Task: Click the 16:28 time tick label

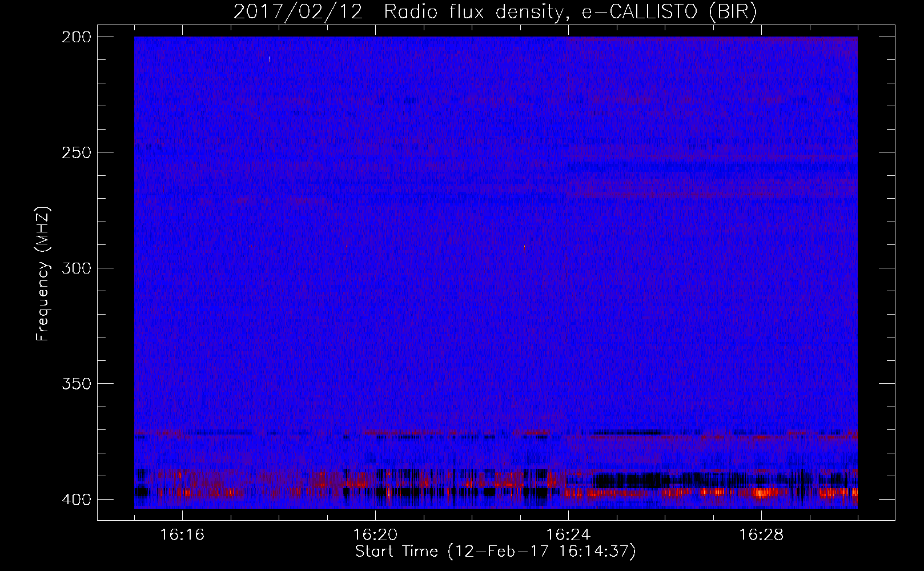Action: pos(761,534)
